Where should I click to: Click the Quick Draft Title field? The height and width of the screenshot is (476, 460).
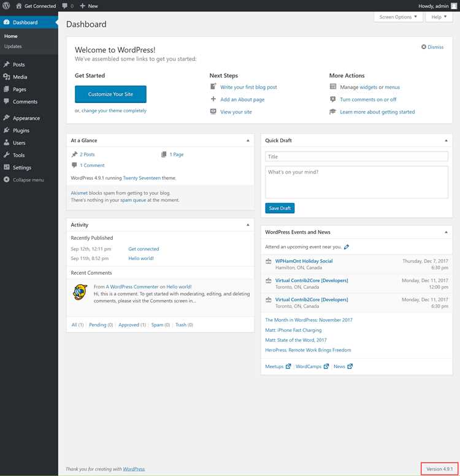[x=356, y=156]
